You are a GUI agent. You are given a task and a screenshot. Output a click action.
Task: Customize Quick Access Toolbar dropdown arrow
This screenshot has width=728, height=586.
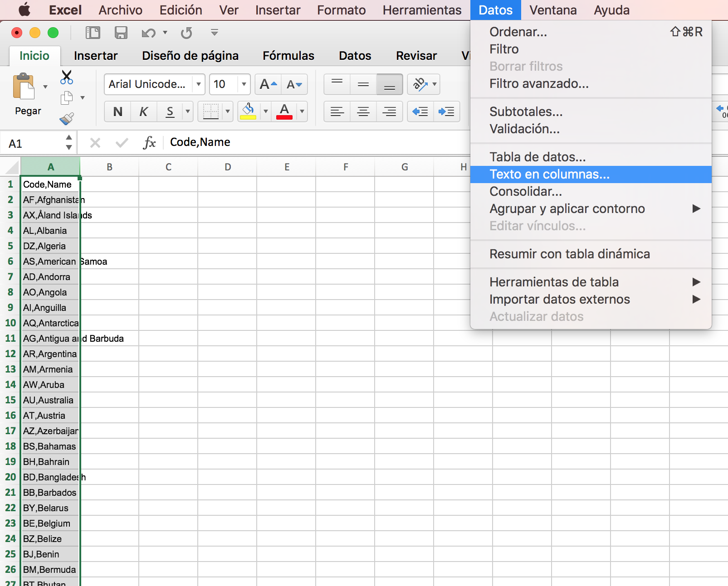[x=215, y=33]
